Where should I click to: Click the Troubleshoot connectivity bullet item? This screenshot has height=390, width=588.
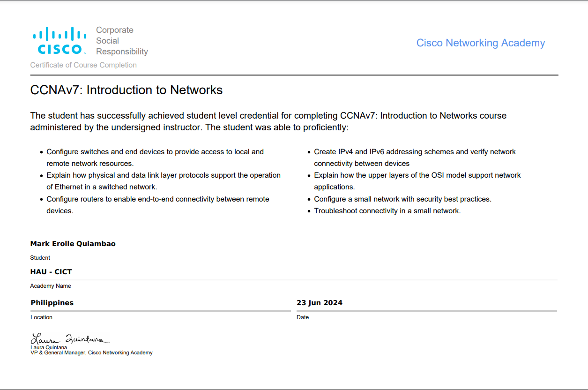[x=387, y=211]
